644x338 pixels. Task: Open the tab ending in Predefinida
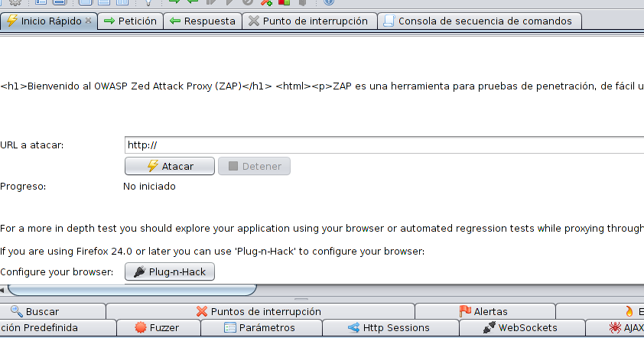coord(58,328)
